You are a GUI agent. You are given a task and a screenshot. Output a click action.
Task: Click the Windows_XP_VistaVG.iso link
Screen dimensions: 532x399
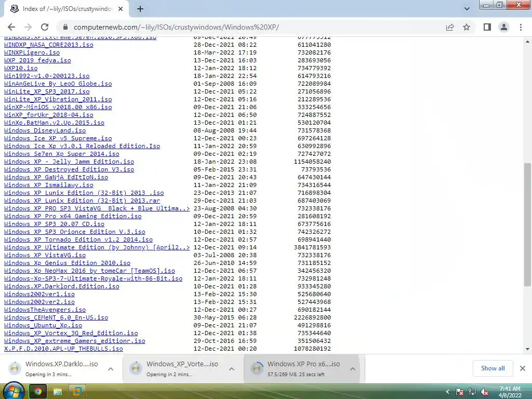(45, 256)
